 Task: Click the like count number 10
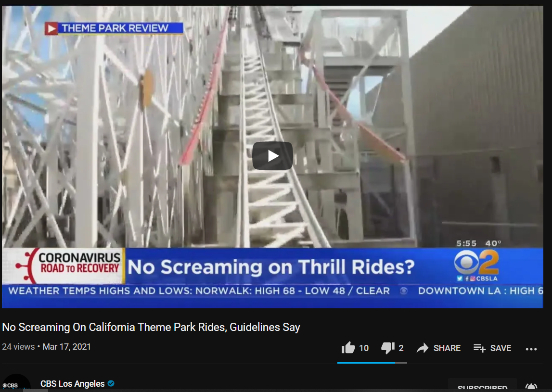[364, 348]
